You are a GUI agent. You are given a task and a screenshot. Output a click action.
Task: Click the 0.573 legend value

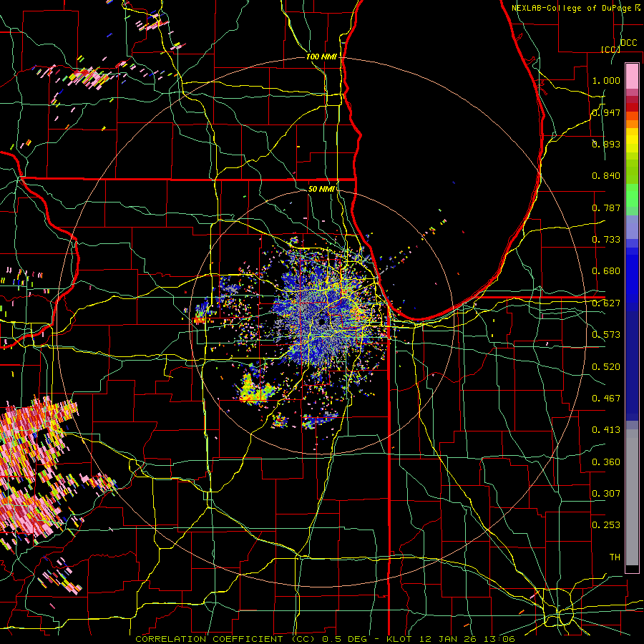click(x=606, y=335)
